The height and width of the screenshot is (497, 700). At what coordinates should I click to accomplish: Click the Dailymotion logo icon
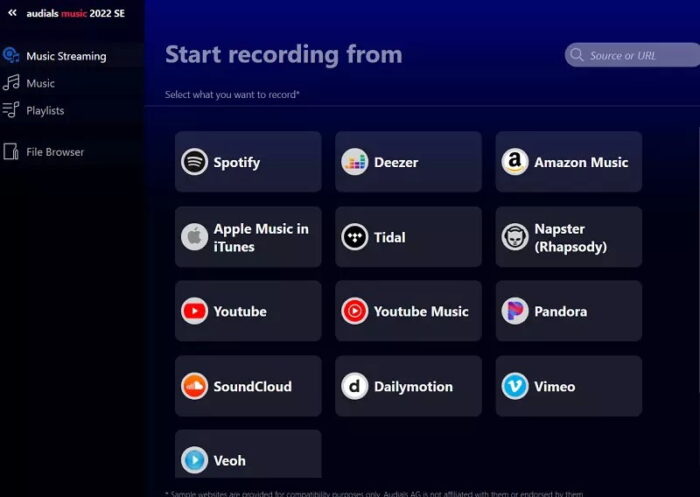354,386
